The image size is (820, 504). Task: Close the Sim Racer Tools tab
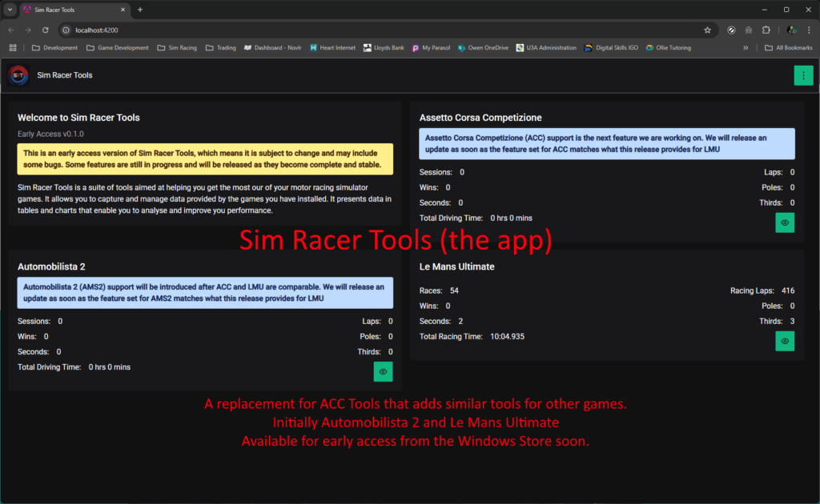pos(123,10)
